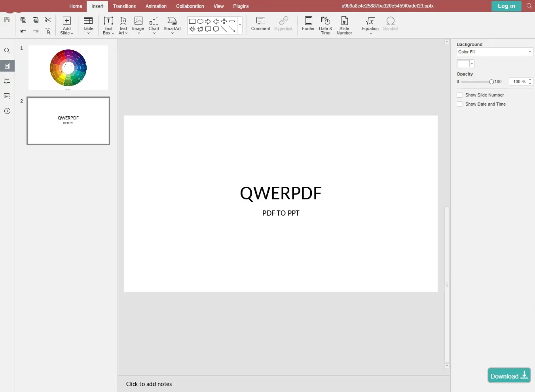The height and width of the screenshot is (392, 535).
Task: Click the opacity percentage input field
Action: 519,81
